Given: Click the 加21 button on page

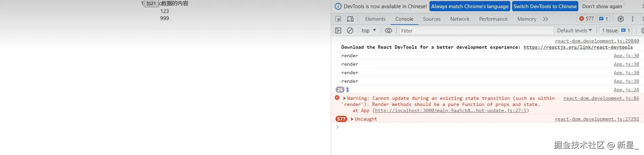Looking at the screenshot, I should (151, 3).
